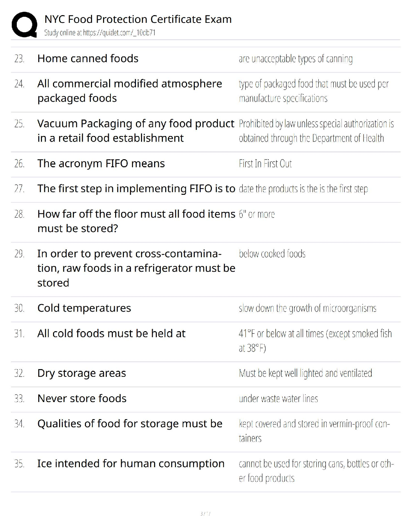Click term 23 Home canned foods
This screenshot has height=532, width=411.
tap(88, 58)
